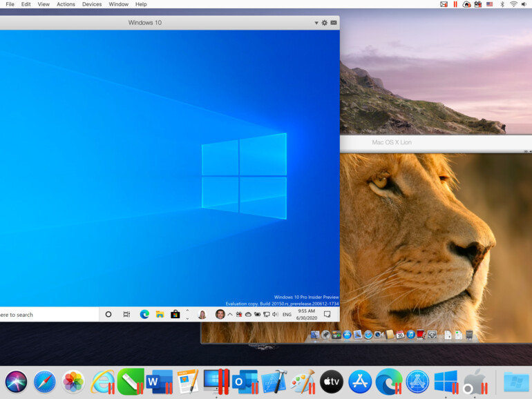
Task: Mute sound via Windows tray speaker icon
Action: click(275, 314)
